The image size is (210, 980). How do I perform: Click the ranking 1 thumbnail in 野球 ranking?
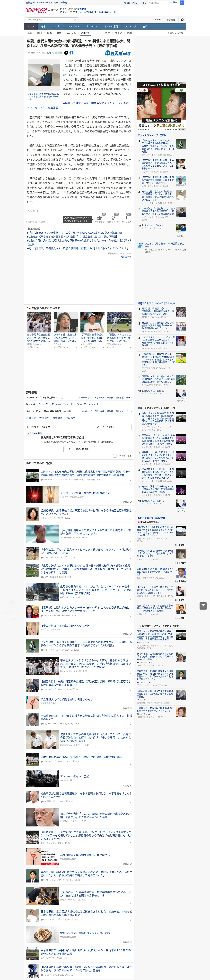181,144
